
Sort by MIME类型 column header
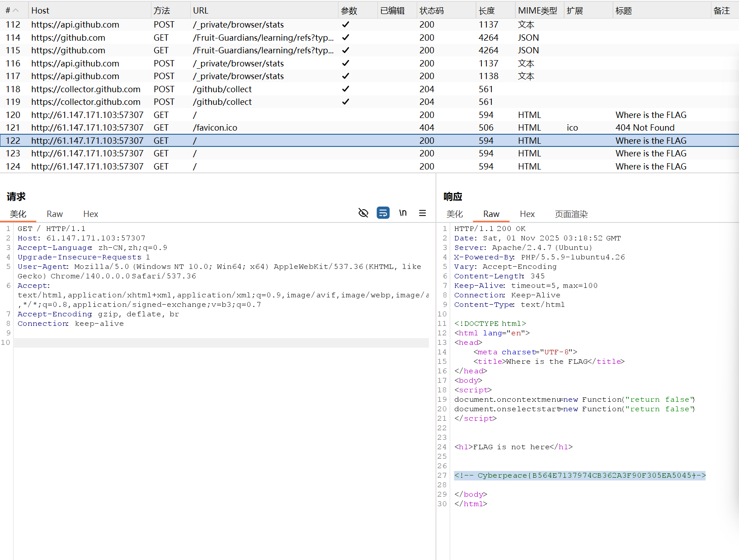pyautogui.click(x=539, y=10)
